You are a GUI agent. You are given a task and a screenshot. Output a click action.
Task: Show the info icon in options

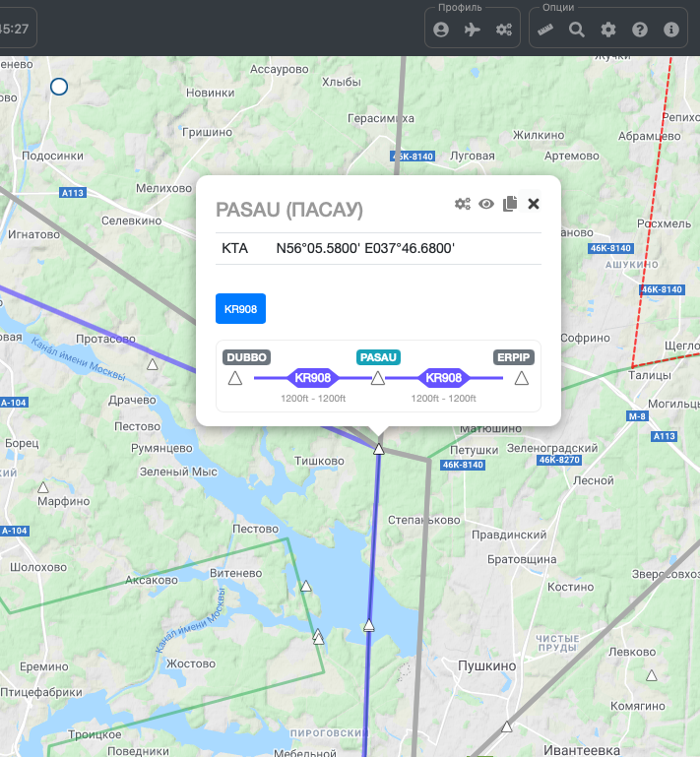671,30
